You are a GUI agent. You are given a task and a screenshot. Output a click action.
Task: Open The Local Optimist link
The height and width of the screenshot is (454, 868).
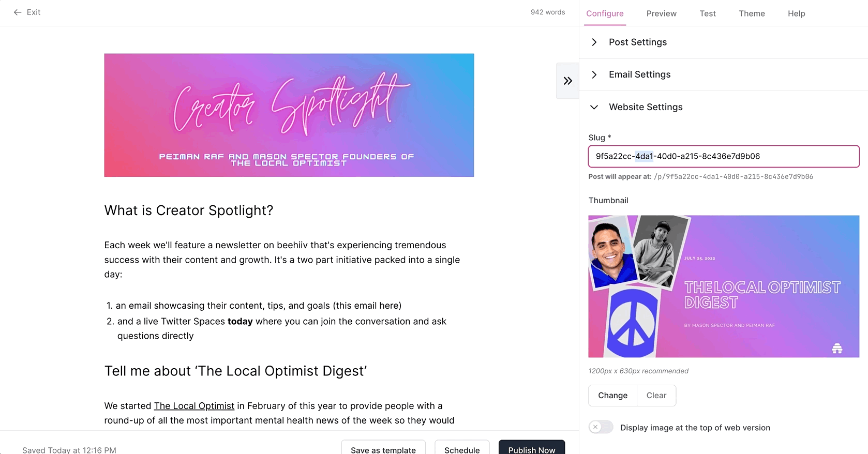pyautogui.click(x=194, y=406)
